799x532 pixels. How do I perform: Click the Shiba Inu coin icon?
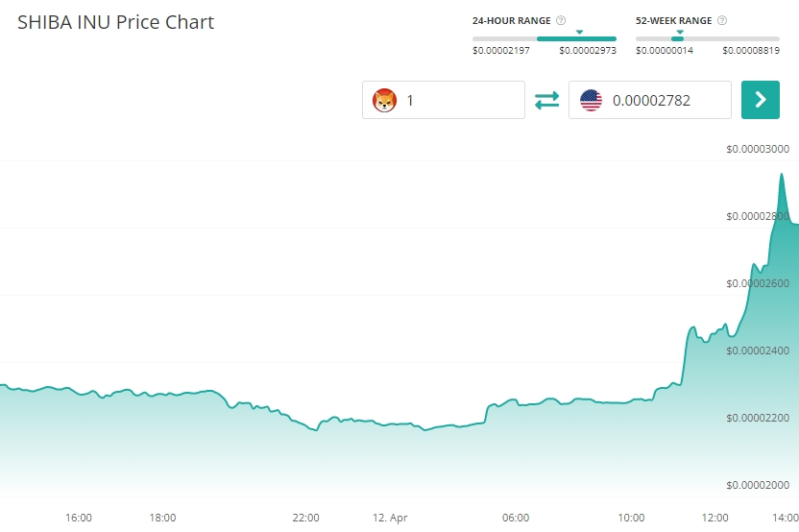[384, 100]
